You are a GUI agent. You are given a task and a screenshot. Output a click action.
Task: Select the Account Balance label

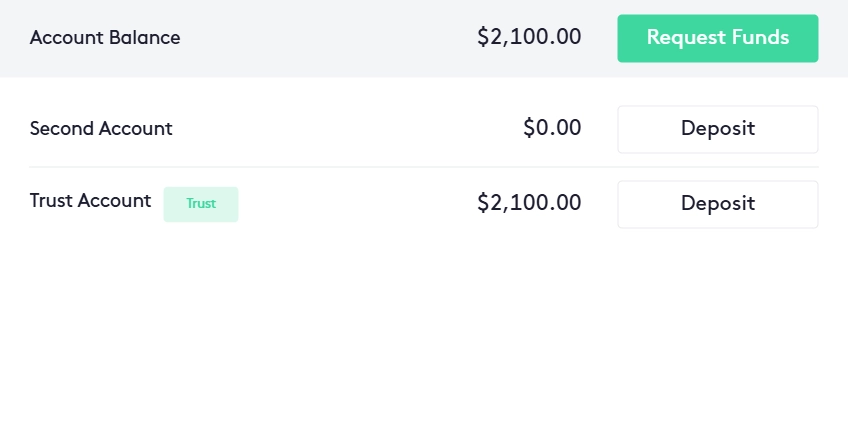click(105, 38)
